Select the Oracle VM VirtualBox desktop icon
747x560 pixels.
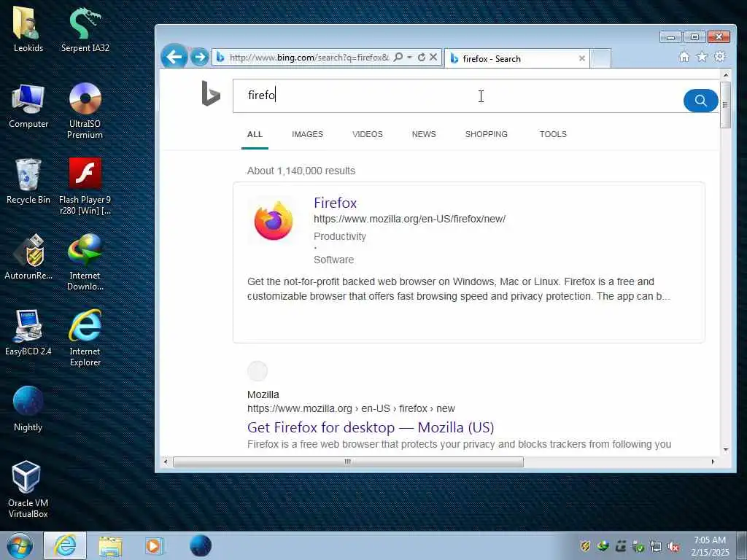(x=28, y=489)
